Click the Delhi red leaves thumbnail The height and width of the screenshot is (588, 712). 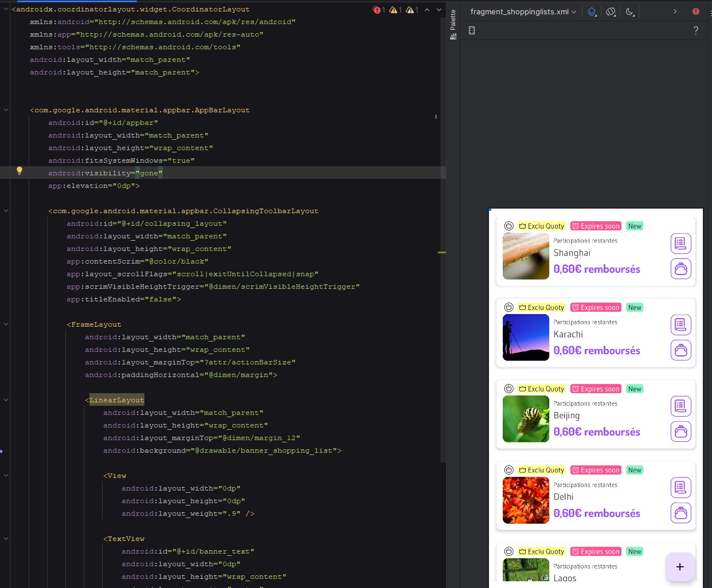pyautogui.click(x=526, y=500)
